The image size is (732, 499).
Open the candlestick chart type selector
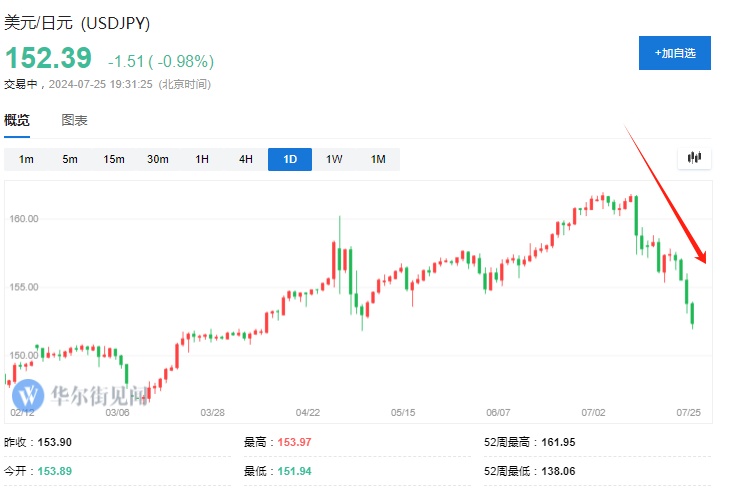point(694,158)
